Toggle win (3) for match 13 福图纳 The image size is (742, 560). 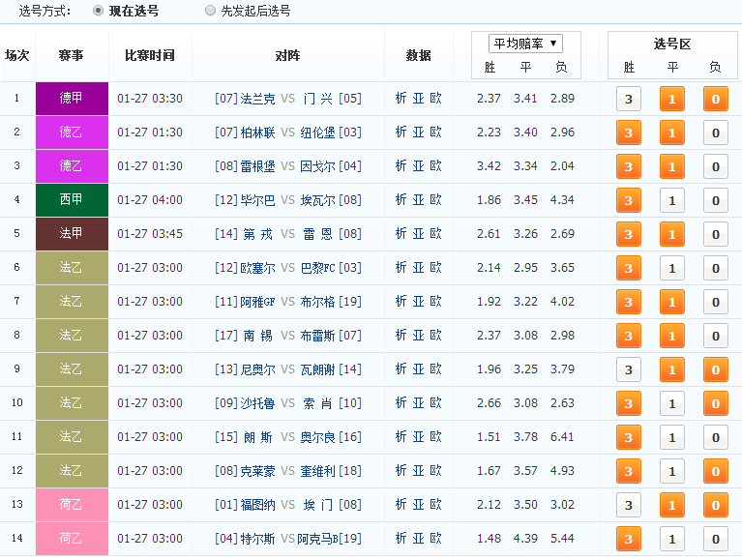point(629,505)
